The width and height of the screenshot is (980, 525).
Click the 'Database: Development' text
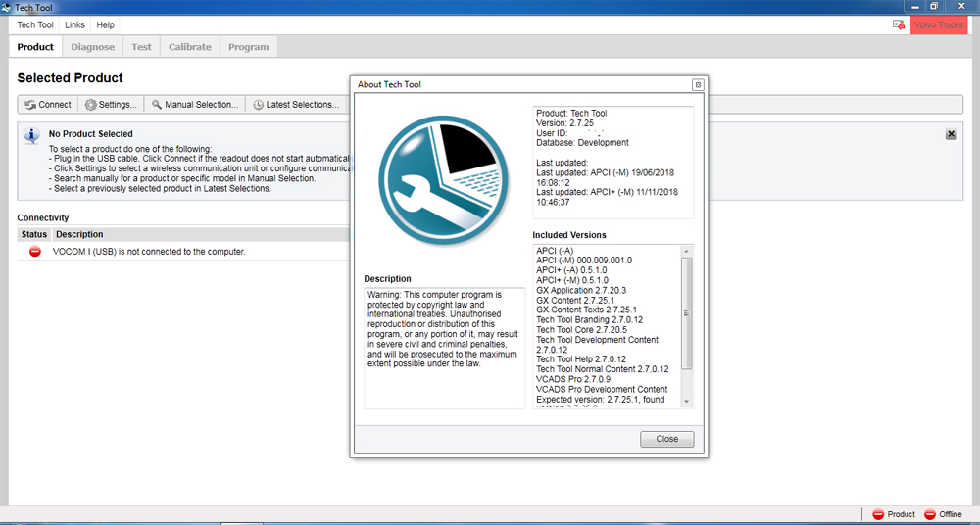click(x=582, y=142)
